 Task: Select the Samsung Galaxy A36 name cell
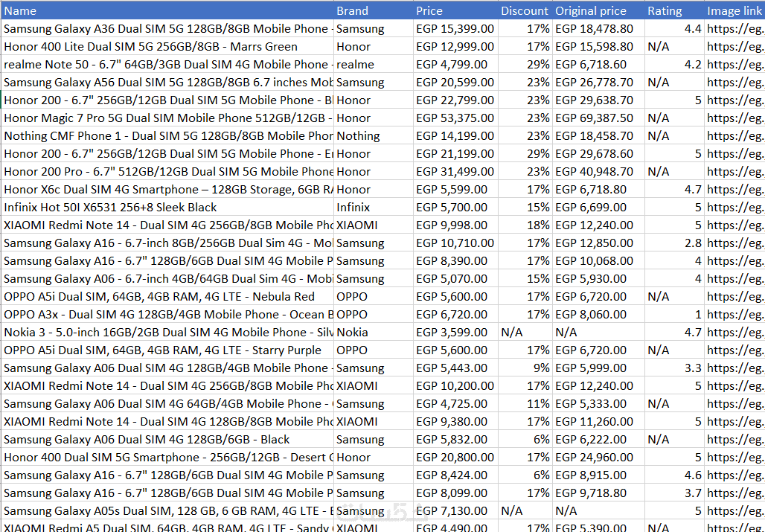click(168, 29)
